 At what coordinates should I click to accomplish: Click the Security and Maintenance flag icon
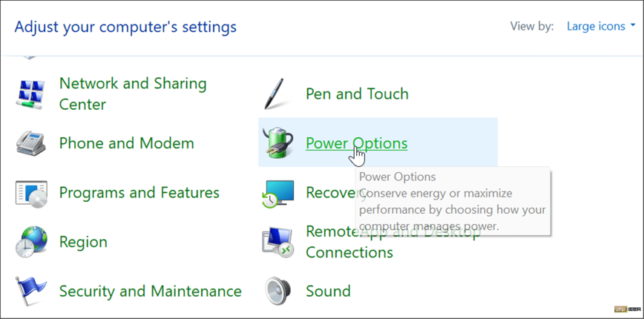(x=31, y=291)
